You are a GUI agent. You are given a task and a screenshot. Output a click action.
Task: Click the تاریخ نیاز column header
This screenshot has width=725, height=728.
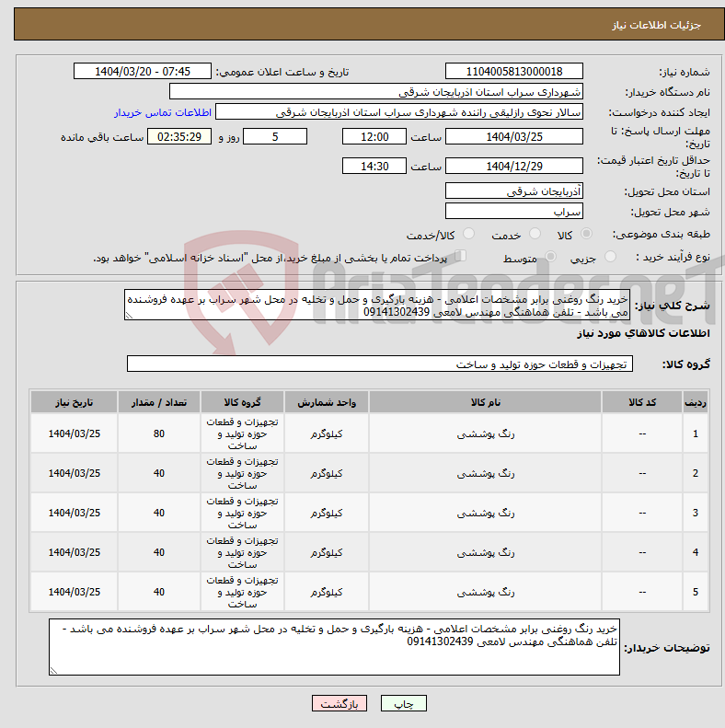click(74, 402)
